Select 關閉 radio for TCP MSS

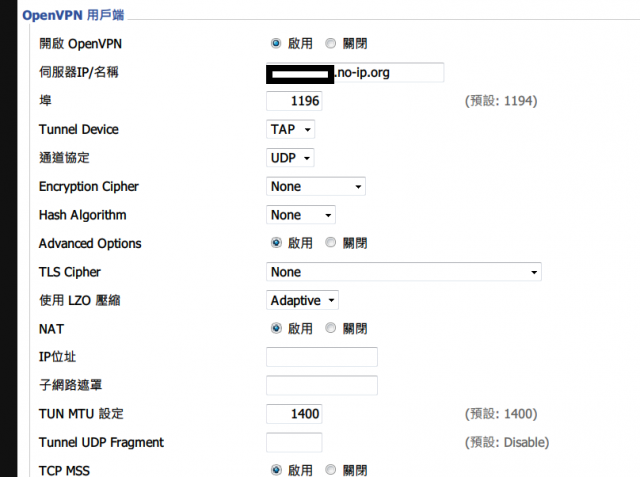[x=330, y=470]
